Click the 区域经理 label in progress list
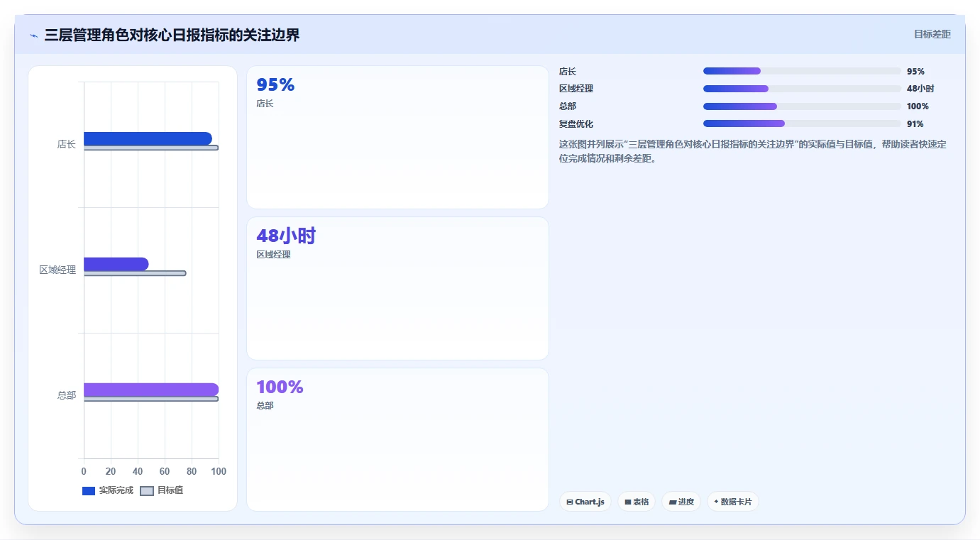This screenshot has width=980, height=540. pyautogui.click(x=576, y=89)
